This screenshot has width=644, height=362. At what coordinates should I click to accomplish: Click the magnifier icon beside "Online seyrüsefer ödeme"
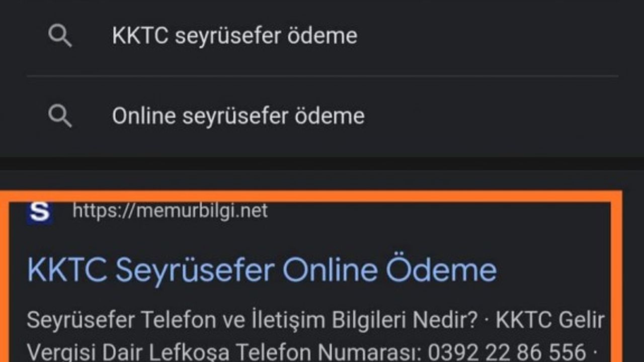click(x=60, y=116)
